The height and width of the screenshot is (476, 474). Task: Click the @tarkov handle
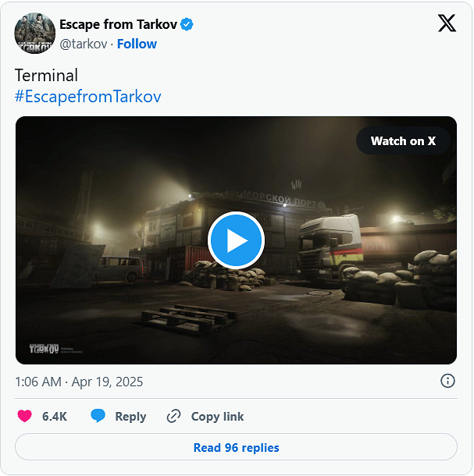(84, 44)
